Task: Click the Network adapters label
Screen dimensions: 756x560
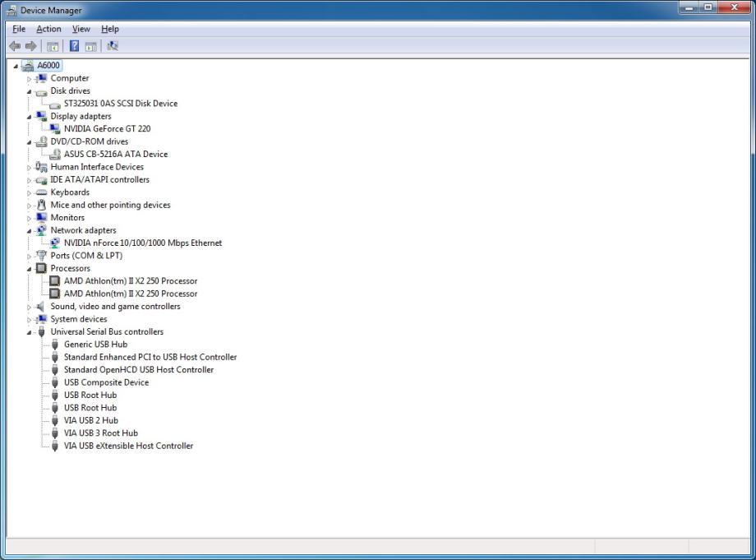Action: click(84, 230)
